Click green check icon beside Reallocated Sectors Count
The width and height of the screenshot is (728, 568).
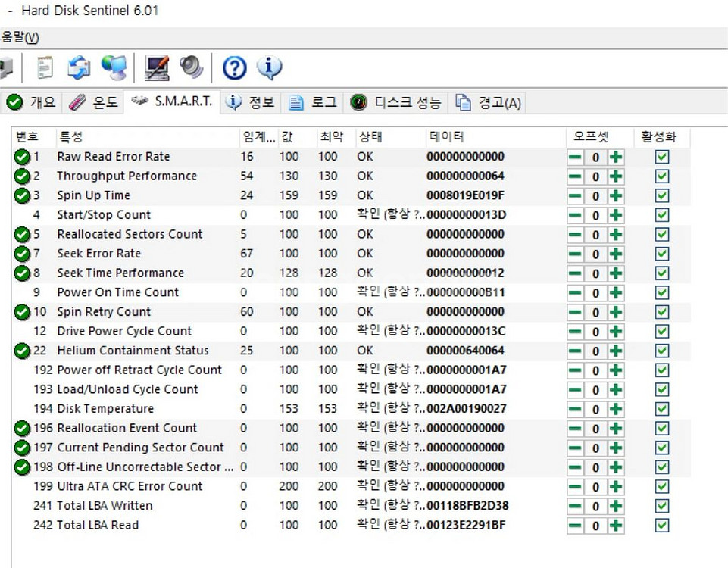22,235
